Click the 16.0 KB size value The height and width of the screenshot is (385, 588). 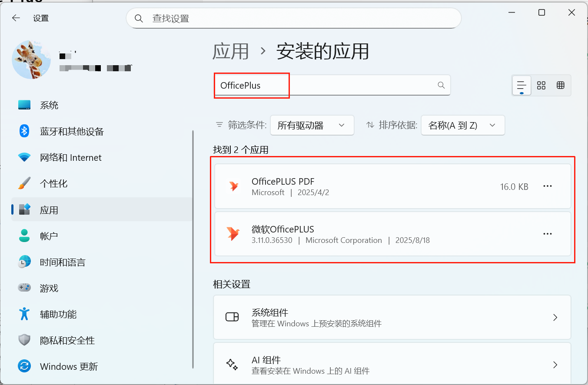pos(514,187)
